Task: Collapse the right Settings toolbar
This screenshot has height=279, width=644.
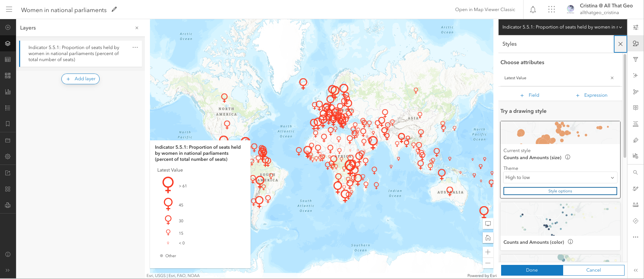Action: 636,270
